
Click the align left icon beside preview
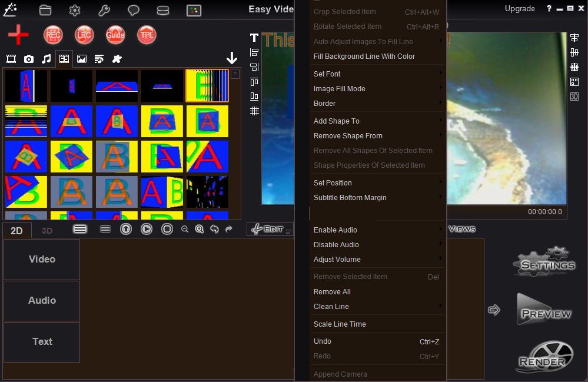coord(254,52)
